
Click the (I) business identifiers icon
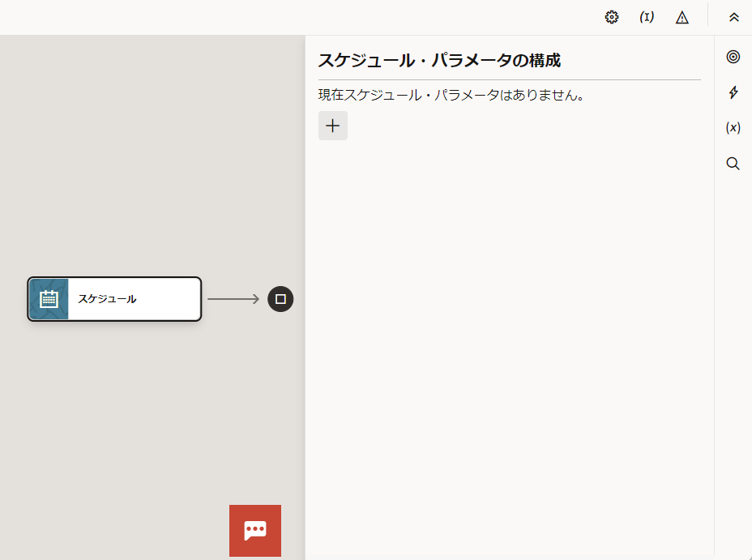pos(647,17)
